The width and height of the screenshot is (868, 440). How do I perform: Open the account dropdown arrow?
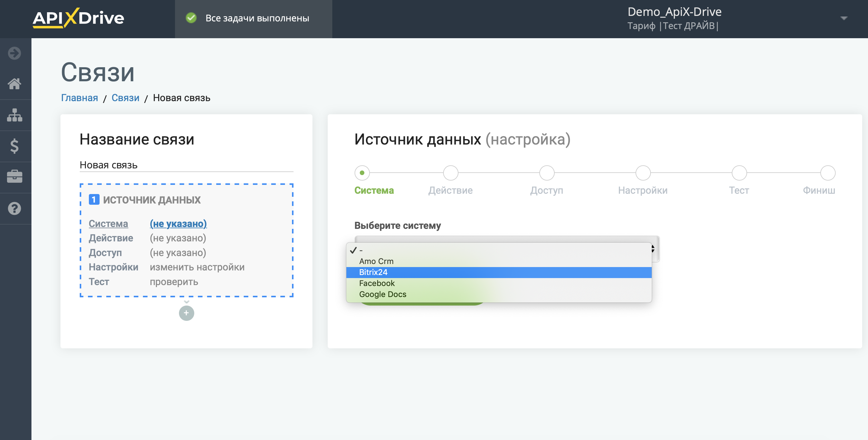(x=844, y=18)
